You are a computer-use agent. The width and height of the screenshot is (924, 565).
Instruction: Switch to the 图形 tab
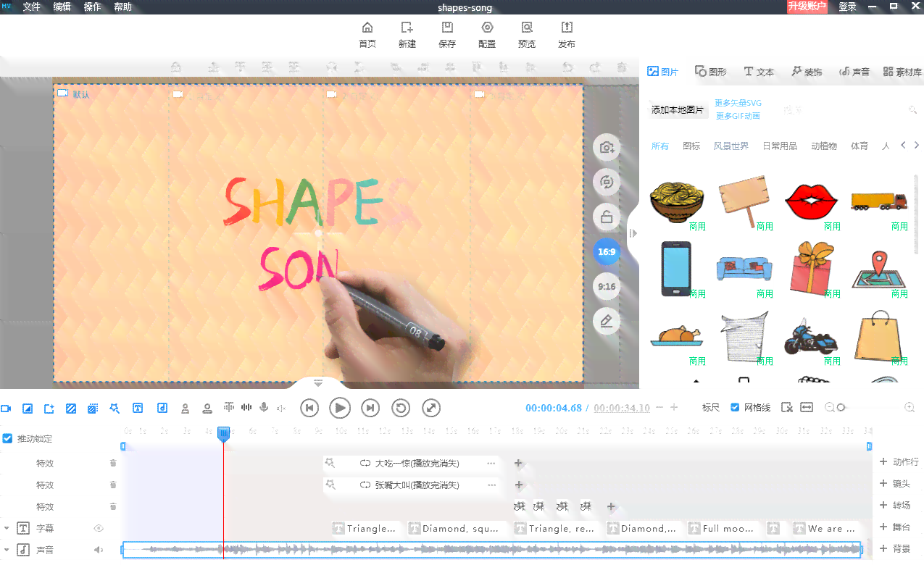tap(711, 72)
